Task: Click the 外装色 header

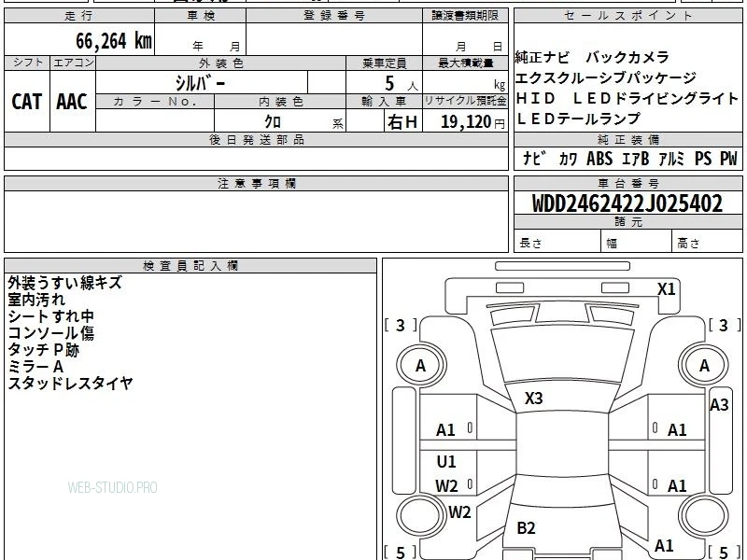Action: (221, 63)
